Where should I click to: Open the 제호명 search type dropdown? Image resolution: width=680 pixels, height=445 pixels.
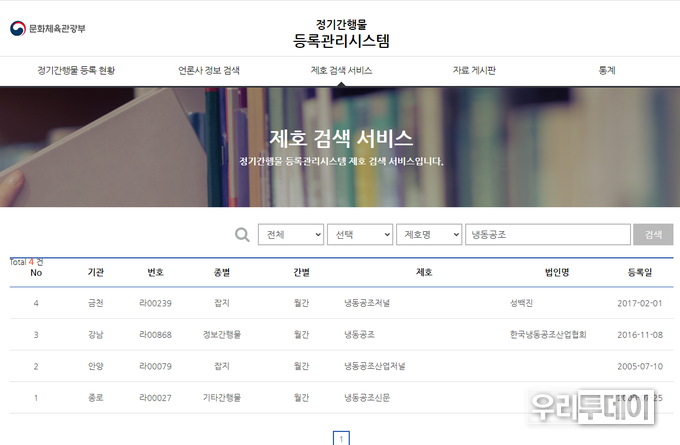point(429,235)
